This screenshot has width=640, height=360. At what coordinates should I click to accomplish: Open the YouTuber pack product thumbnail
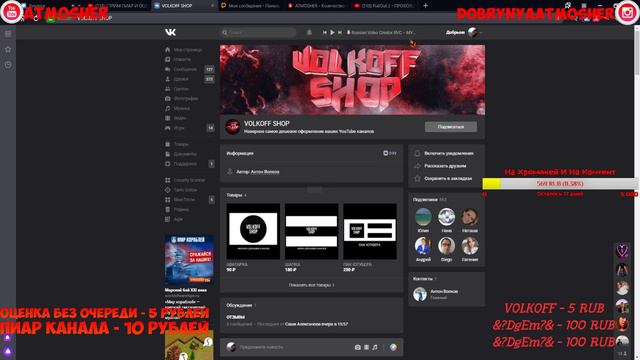pos(370,231)
